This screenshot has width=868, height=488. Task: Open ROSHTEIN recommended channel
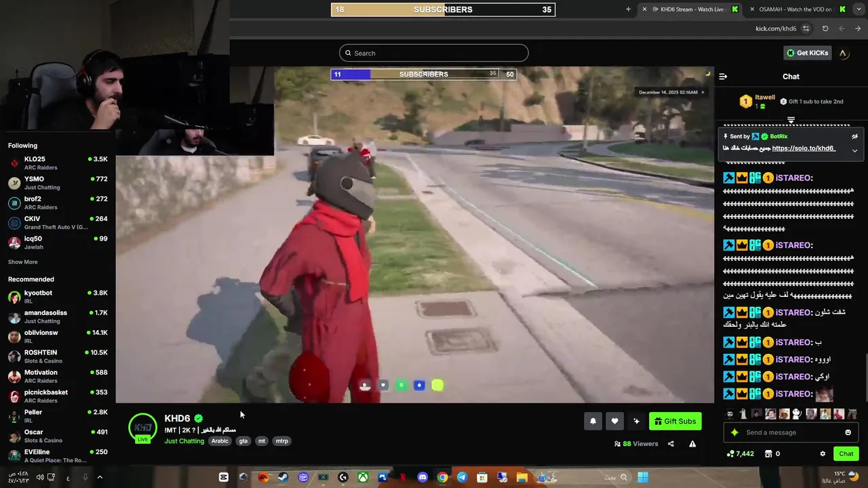tap(58, 357)
